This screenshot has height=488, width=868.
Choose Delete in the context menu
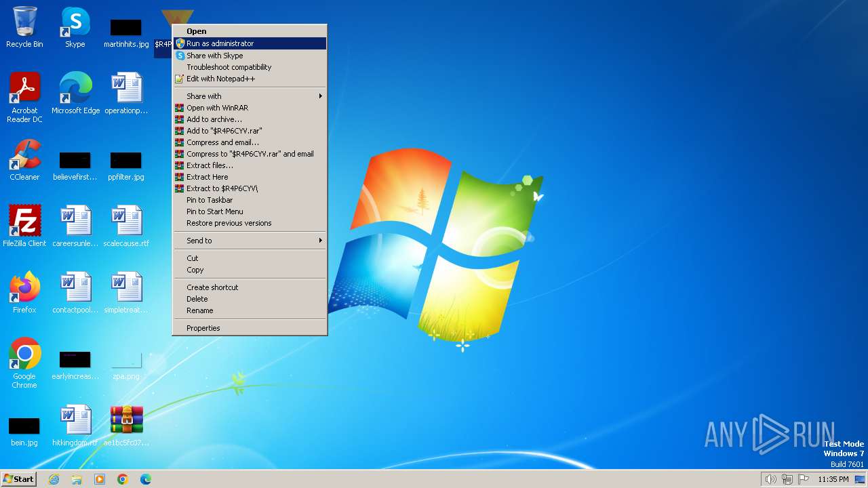(250, 299)
